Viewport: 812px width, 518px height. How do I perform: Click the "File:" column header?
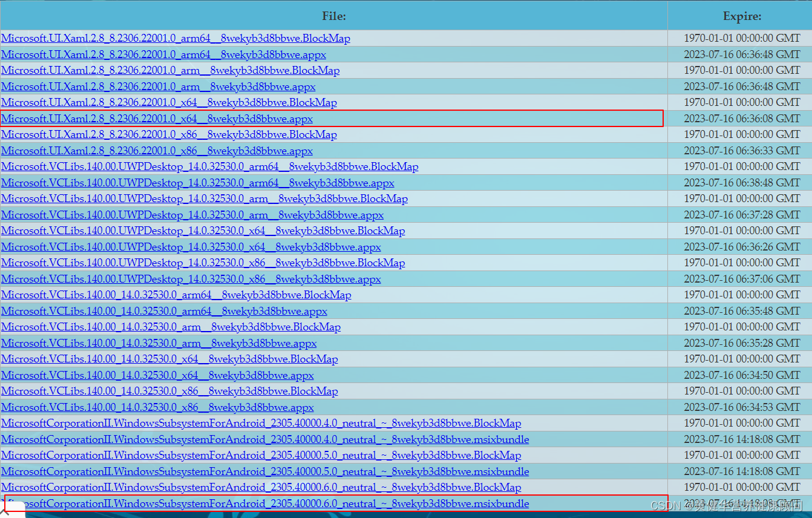point(334,16)
